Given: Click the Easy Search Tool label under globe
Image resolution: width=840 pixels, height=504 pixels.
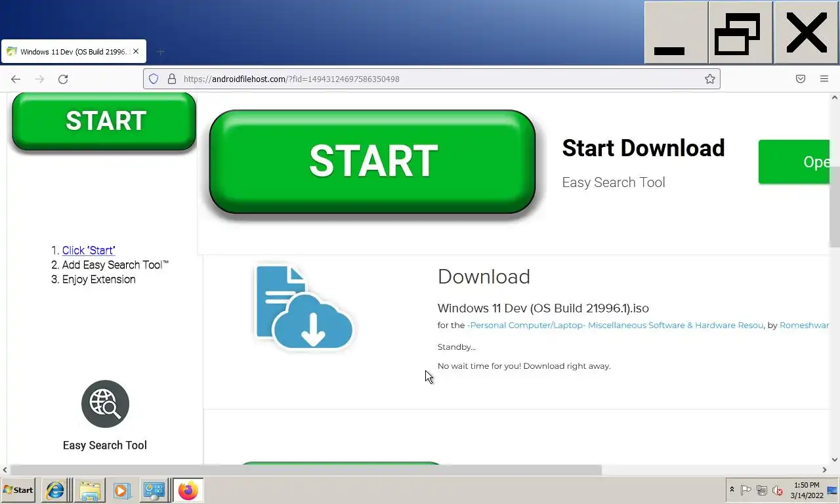Looking at the screenshot, I should coord(105,445).
